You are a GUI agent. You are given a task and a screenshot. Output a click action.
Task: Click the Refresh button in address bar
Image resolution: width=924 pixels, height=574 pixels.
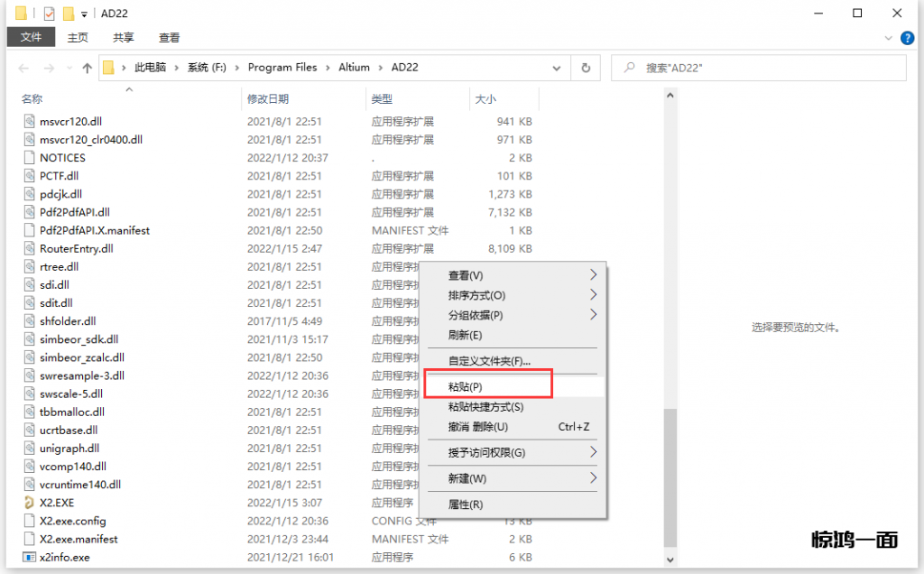(x=586, y=68)
